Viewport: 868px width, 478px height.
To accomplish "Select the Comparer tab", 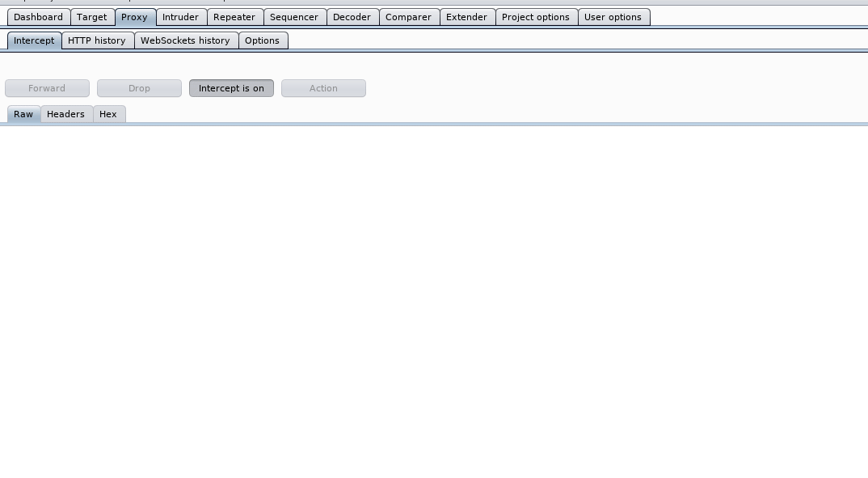I will click(x=408, y=17).
